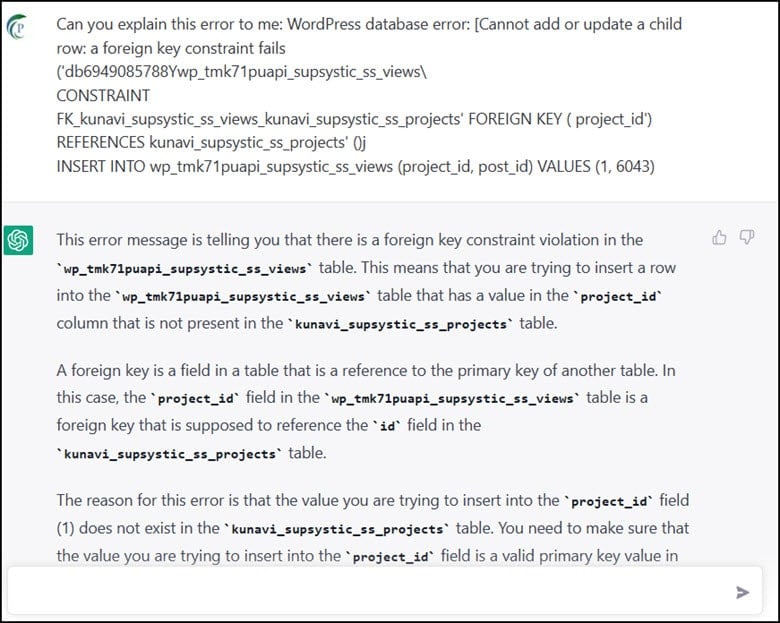Click project_id code after 'this case, the'
Screen dimensions: 780x623
[x=195, y=399]
